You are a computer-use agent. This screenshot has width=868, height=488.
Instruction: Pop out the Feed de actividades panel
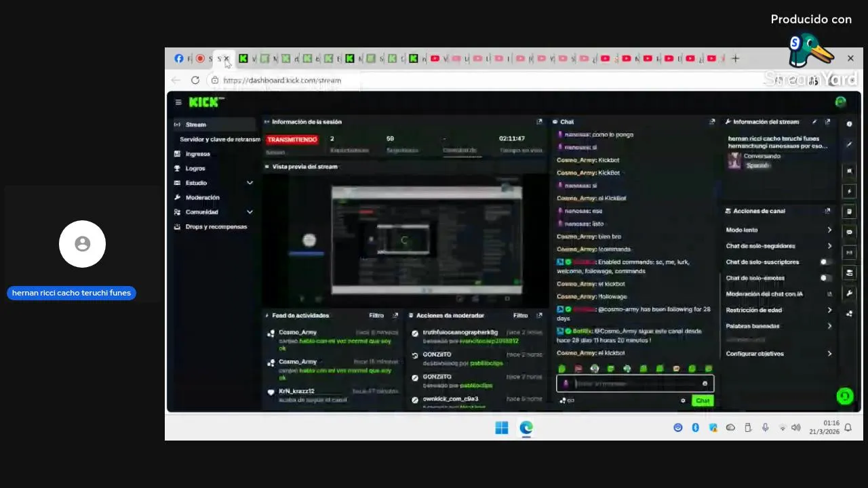[395, 315]
